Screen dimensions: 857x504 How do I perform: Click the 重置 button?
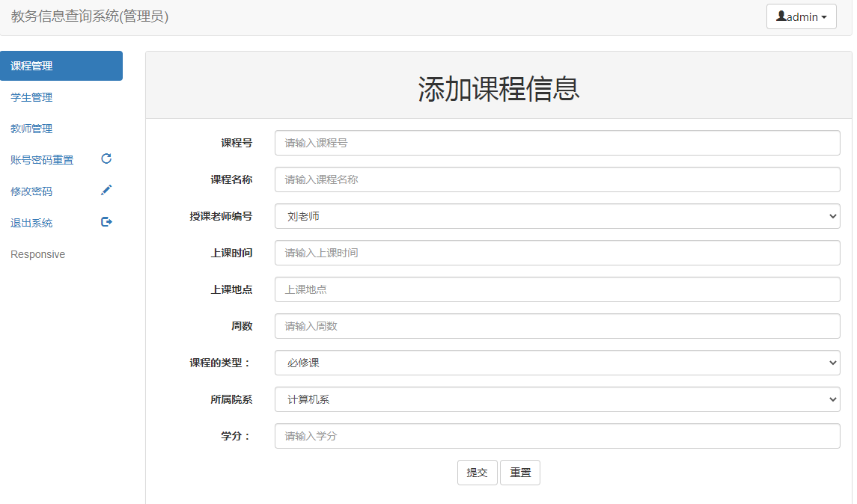tap(520, 473)
